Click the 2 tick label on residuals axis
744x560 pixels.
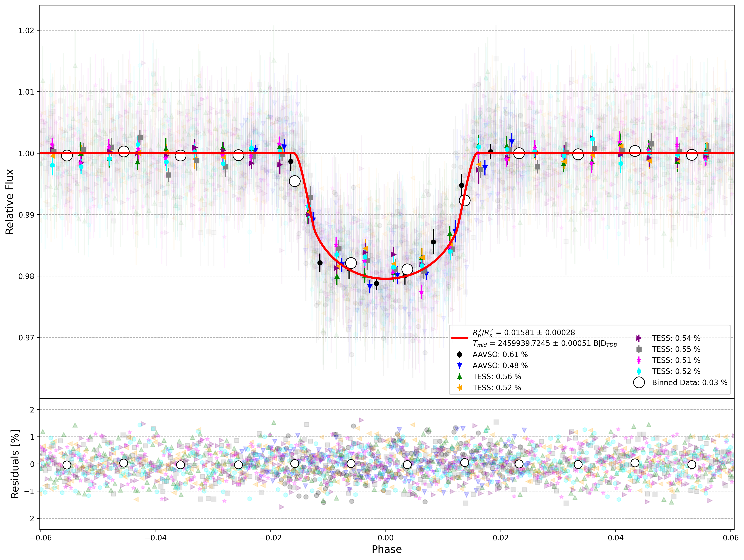coord(32,410)
